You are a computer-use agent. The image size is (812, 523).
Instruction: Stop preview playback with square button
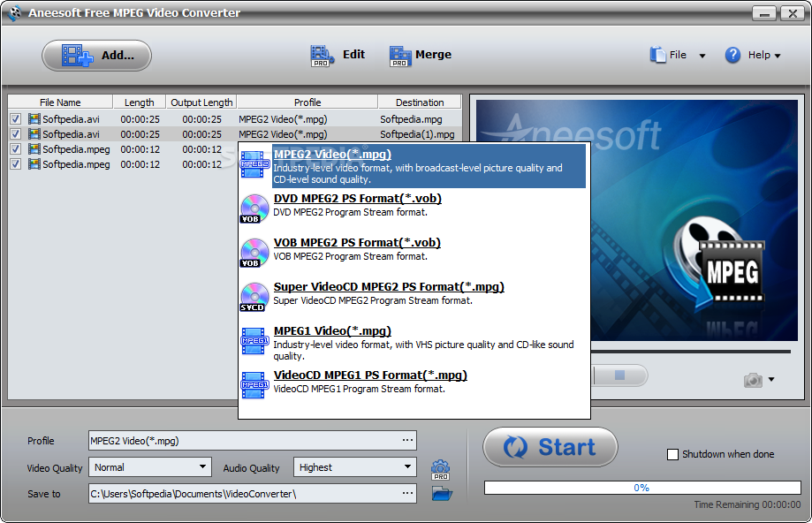pyautogui.click(x=619, y=375)
